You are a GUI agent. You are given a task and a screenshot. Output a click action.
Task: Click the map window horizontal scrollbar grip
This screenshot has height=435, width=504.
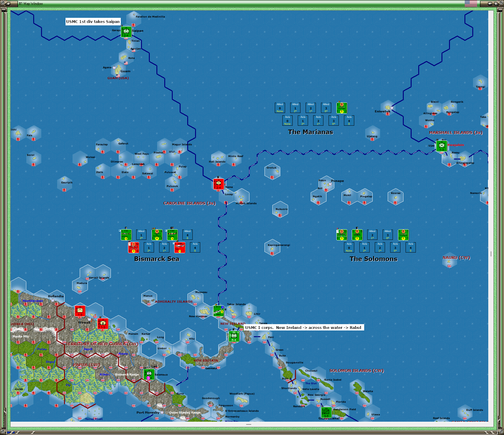point(249,424)
